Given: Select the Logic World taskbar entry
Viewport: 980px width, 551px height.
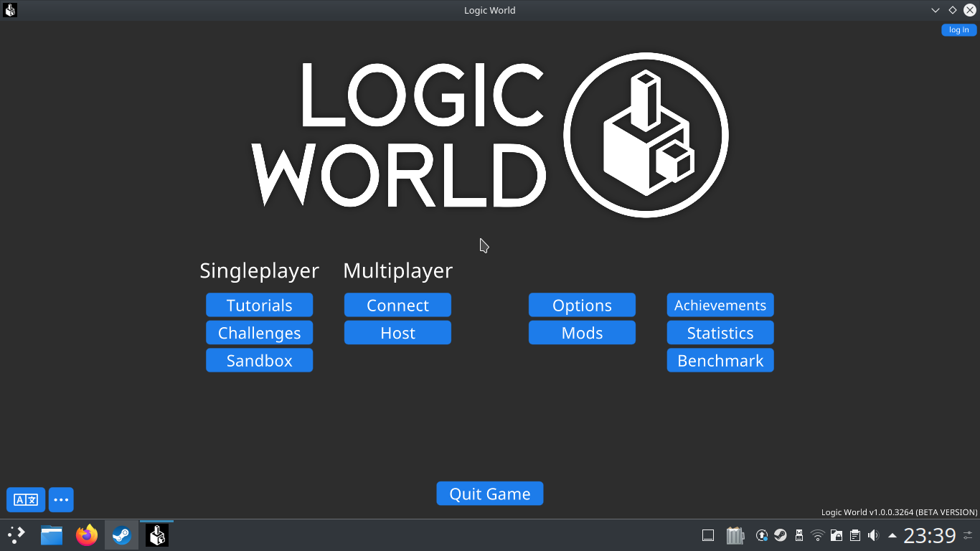Looking at the screenshot, I should point(156,535).
